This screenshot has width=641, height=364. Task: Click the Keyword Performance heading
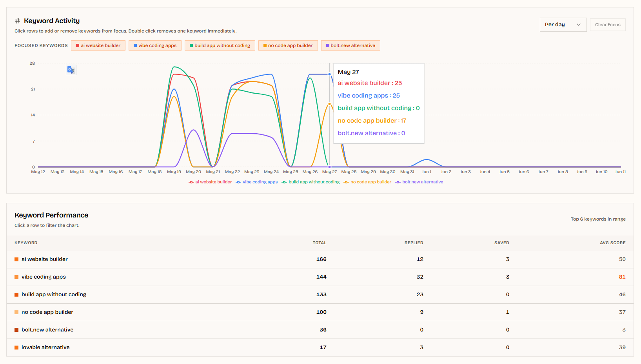click(x=51, y=215)
